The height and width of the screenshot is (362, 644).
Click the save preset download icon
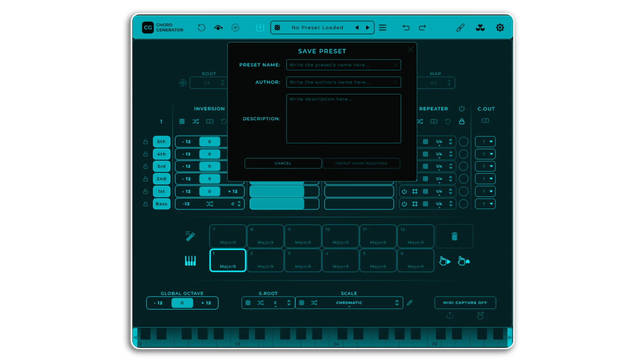(260, 27)
